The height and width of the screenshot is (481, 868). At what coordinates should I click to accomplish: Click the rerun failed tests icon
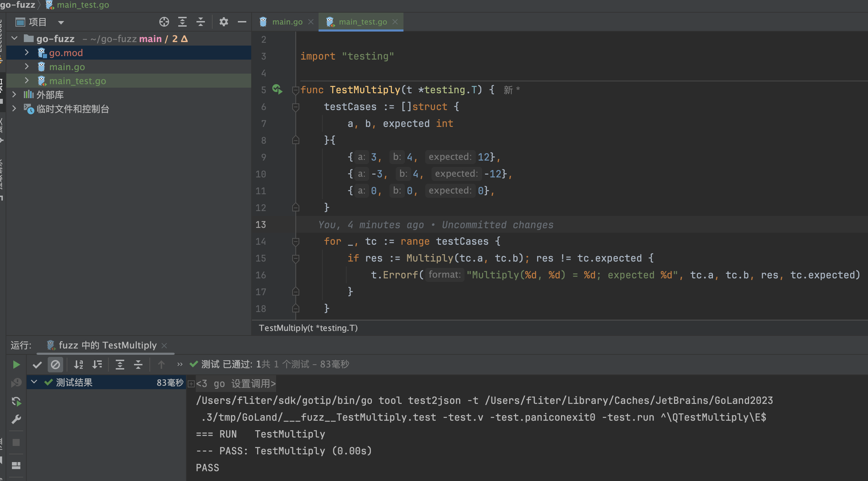[16, 382]
